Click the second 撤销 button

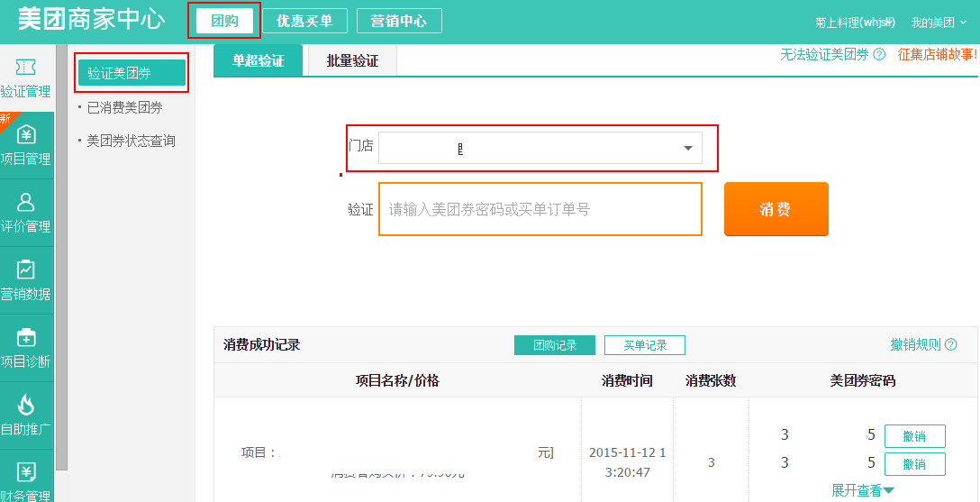pyautogui.click(x=914, y=464)
